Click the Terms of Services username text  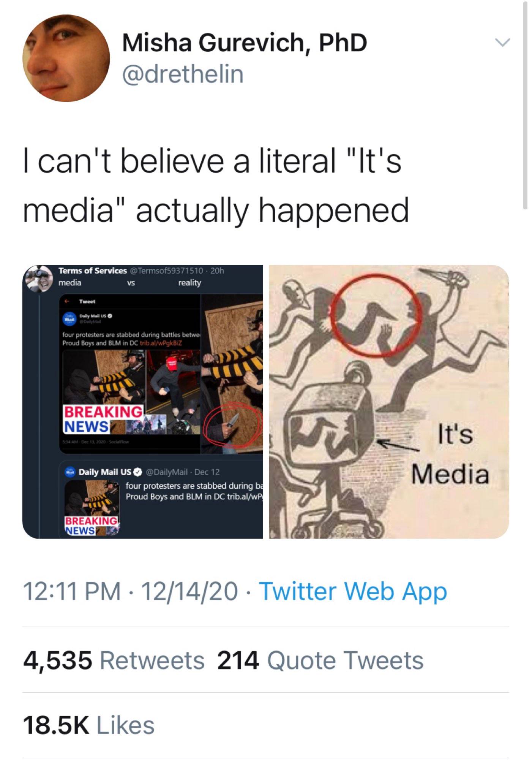point(92,271)
